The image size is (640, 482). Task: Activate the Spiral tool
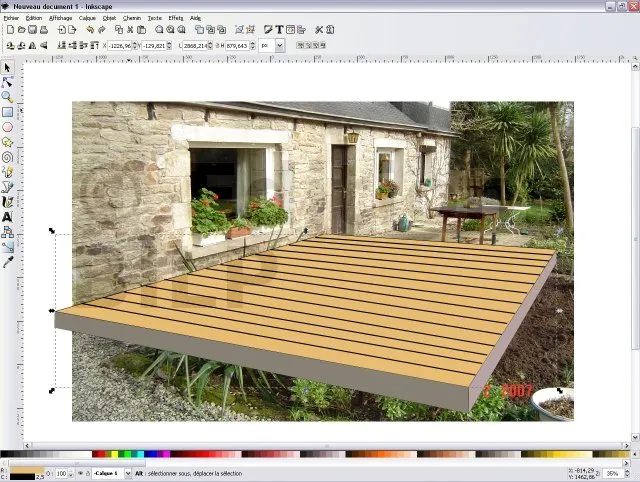click(7, 157)
